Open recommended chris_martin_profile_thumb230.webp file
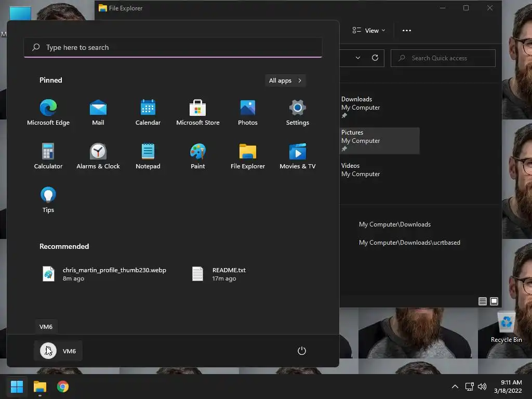Screen dimensions: 532x399 [x=105, y=274]
